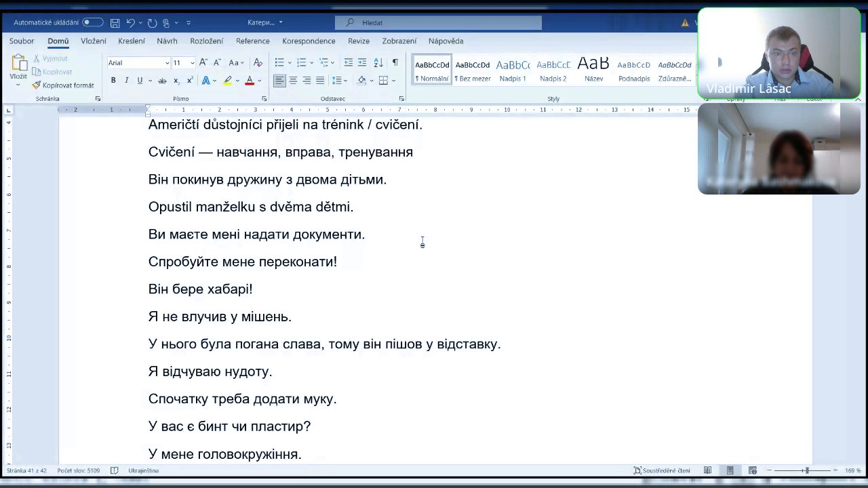This screenshot has width=868, height=488.
Task: Click the Vložit paste icon
Action: (19, 64)
